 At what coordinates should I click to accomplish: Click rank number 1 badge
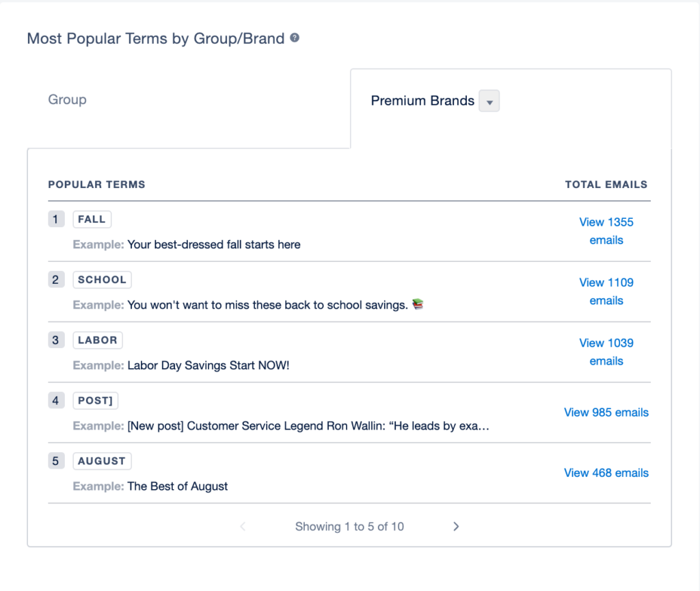(56, 220)
